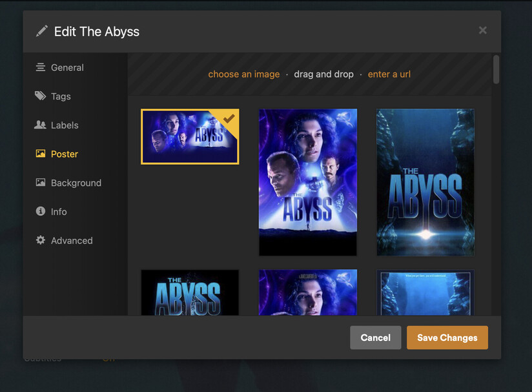The width and height of the screenshot is (532, 392).
Task: Click the General lines icon
Action: 41,67
